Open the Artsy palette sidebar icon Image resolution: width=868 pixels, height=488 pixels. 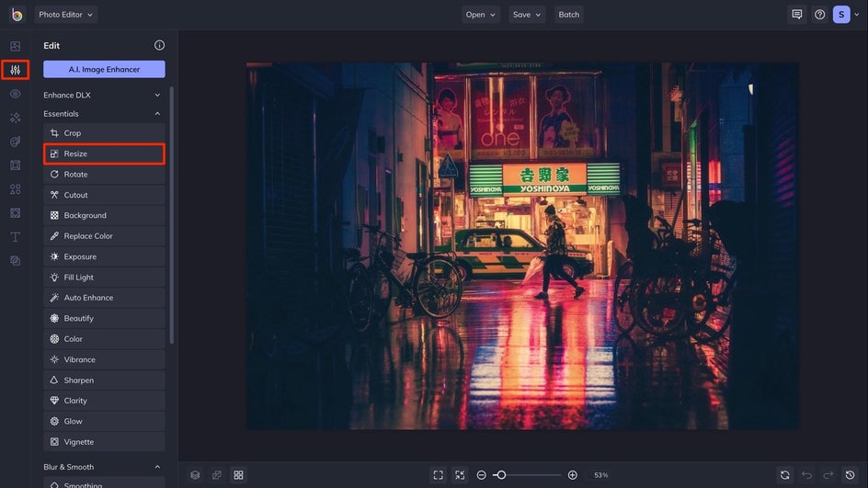(x=16, y=142)
